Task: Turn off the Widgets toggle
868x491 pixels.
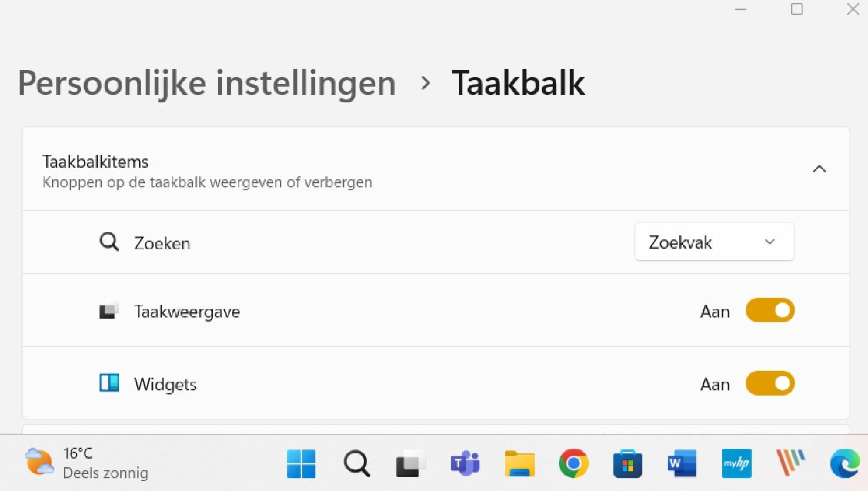Action: tap(770, 383)
